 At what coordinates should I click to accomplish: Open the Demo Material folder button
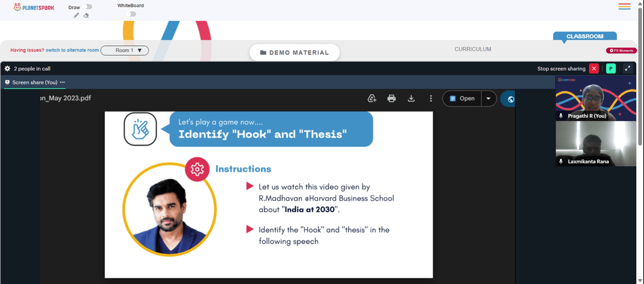[x=294, y=53]
